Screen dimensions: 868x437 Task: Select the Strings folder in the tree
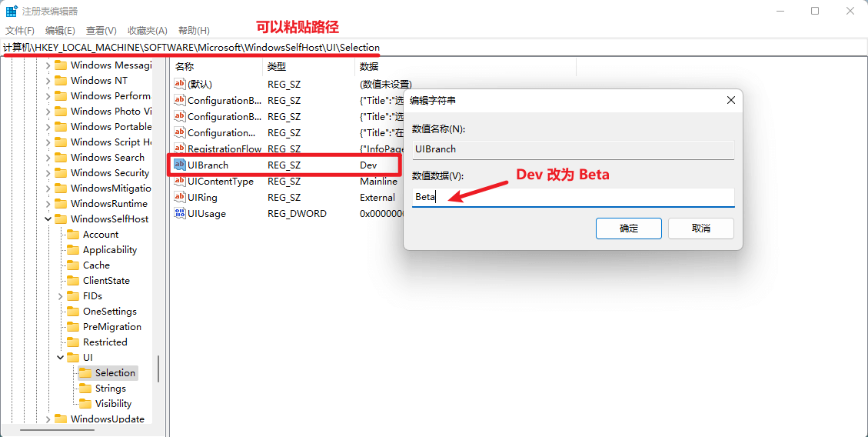[110, 389]
